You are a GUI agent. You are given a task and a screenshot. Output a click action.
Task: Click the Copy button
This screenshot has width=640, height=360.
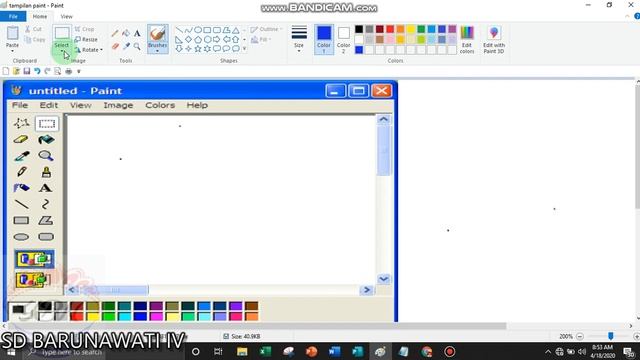[x=35, y=40]
